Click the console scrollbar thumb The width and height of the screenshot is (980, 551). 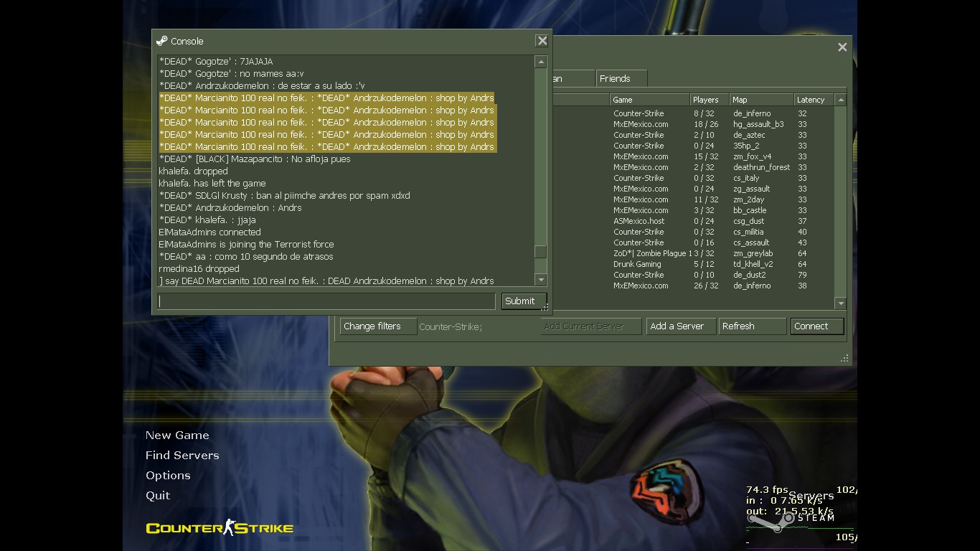click(541, 252)
